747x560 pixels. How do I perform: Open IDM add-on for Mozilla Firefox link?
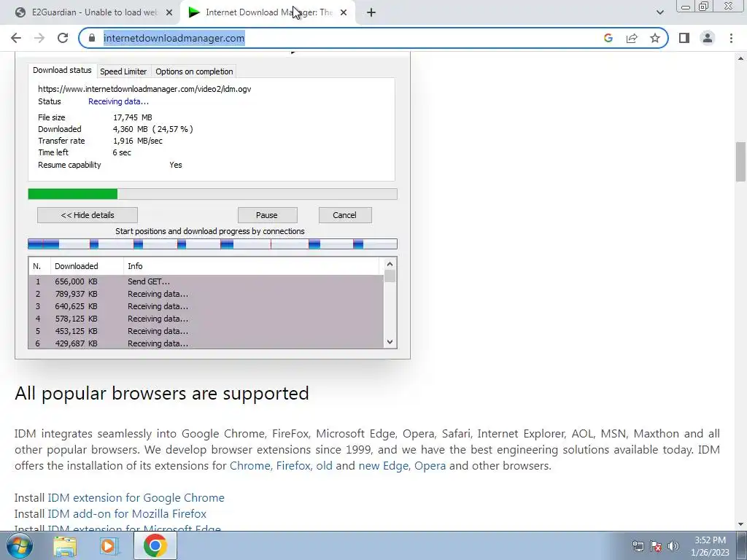tap(127, 514)
